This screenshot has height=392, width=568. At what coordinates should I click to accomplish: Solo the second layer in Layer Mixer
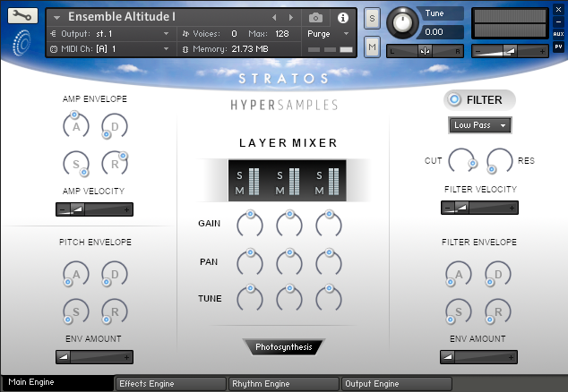coord(280,175)
